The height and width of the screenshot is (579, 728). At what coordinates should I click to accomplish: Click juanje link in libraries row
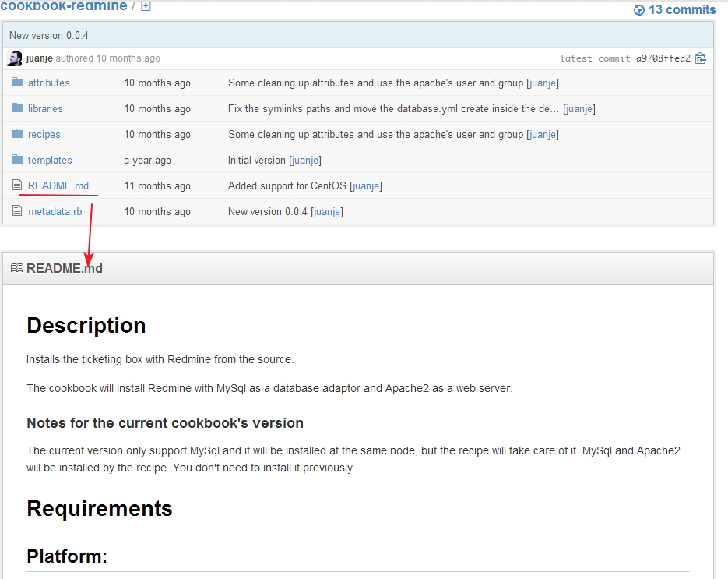click(579, 109)
